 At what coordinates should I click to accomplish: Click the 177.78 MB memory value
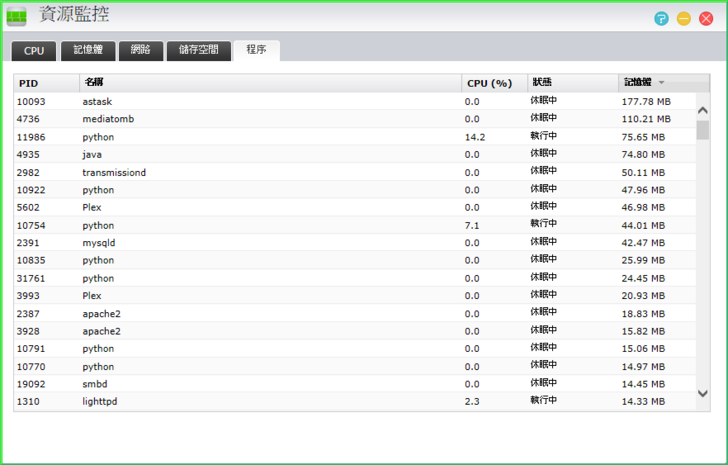pos(646,102)
